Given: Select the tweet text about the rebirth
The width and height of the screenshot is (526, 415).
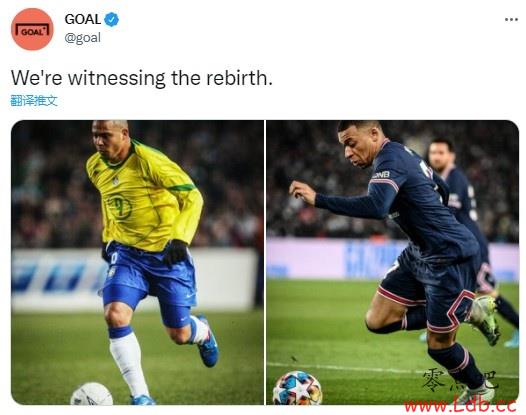Looking at the screenshot, I should click(x=142, y=78).
